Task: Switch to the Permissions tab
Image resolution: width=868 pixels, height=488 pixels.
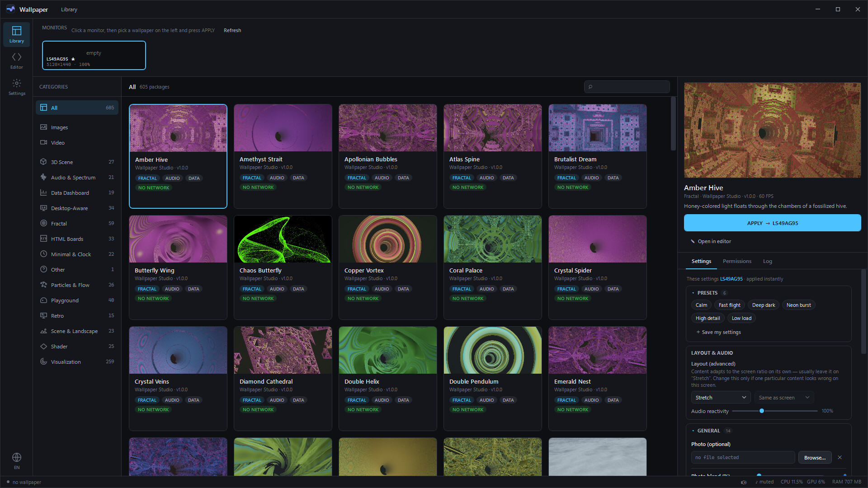Action: click(x=737, y=261)
